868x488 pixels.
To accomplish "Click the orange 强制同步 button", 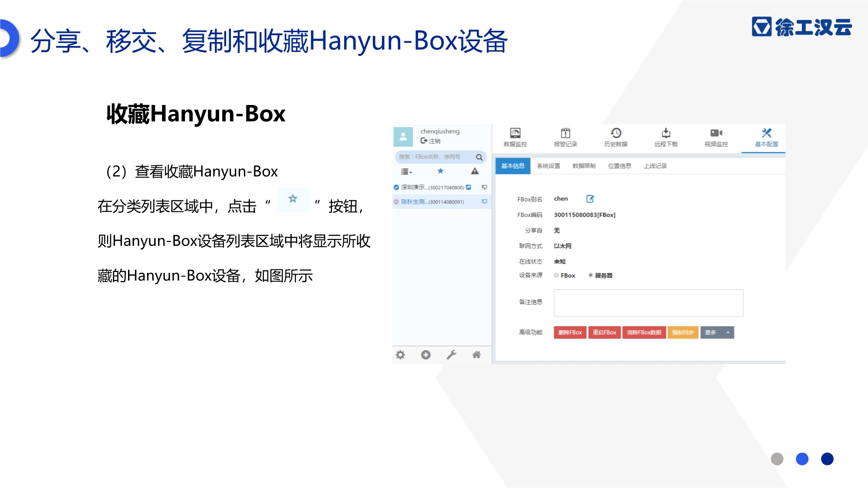I will pos(683,332).
